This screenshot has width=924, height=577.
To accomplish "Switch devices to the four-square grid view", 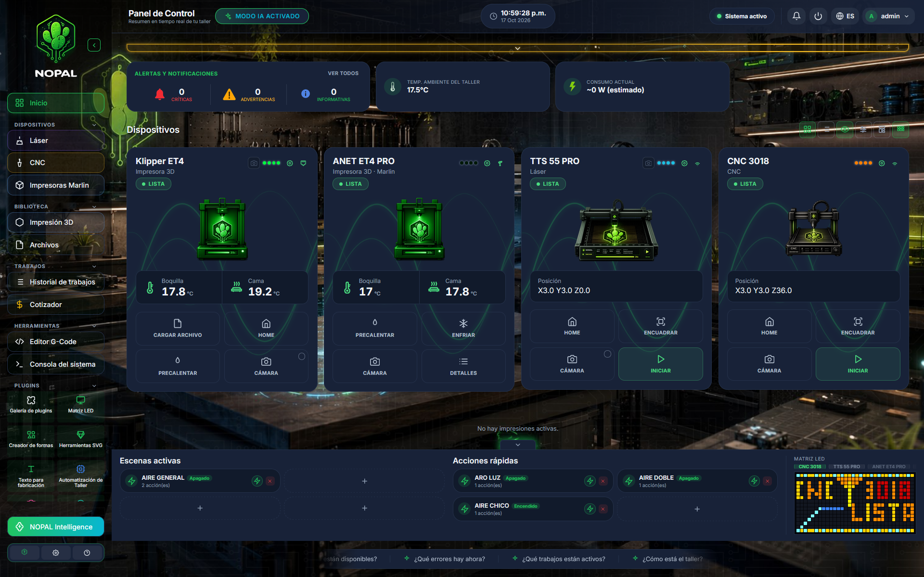I will 808,129.
